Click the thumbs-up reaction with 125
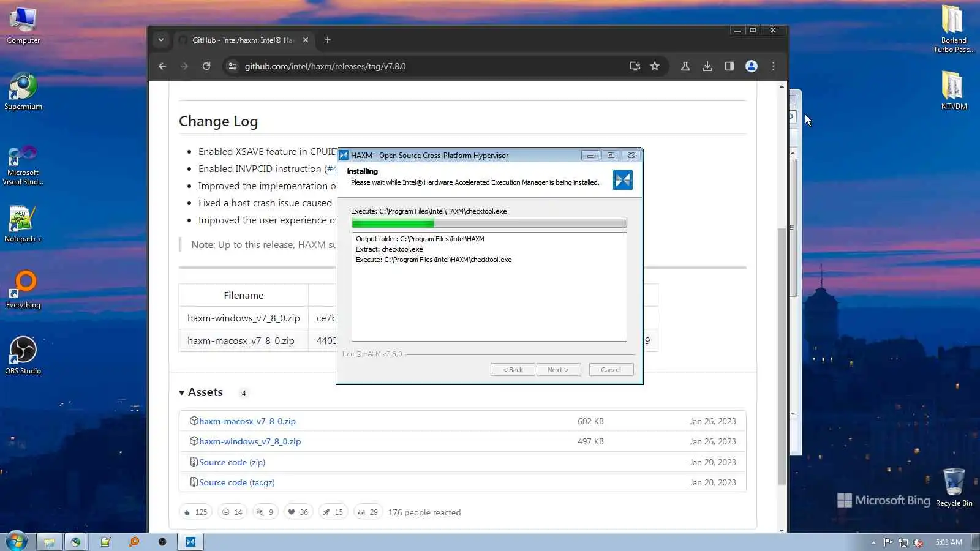The width and height of the screenshot is (980, 551). (195, 512)
